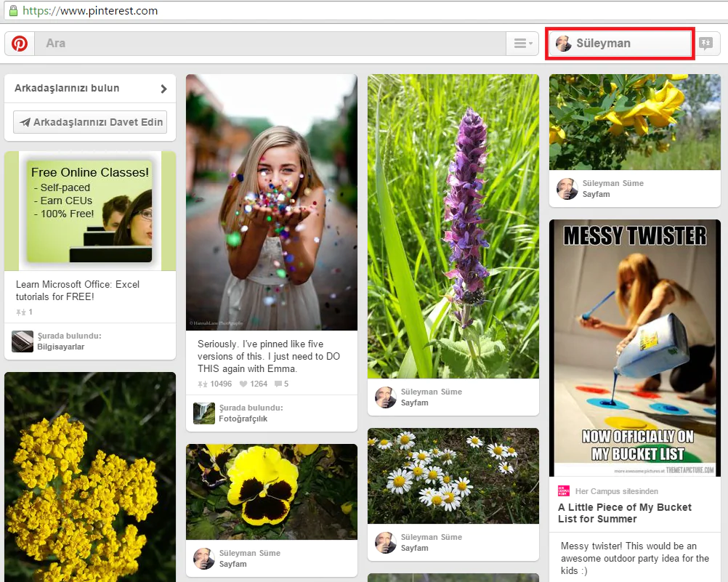Click the Arkadaşlarınızı Davet Edin button
The image size is (728, 582).
[x=90, y=122]
